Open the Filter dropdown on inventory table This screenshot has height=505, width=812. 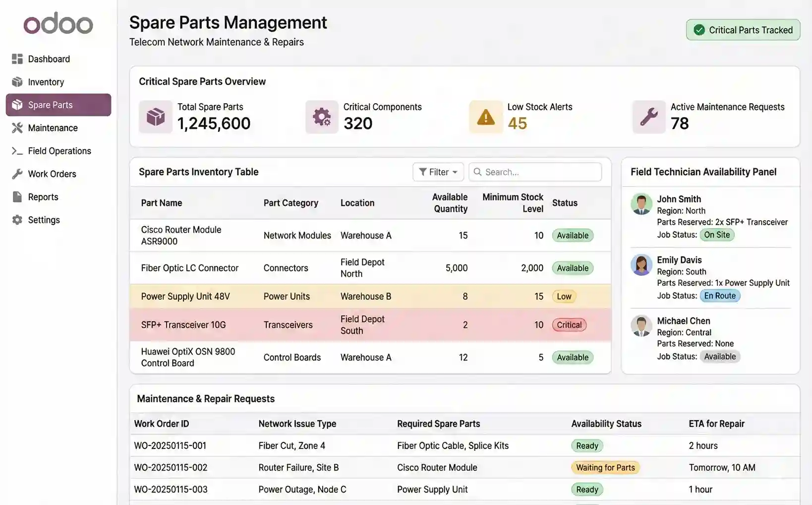point(438,172)
